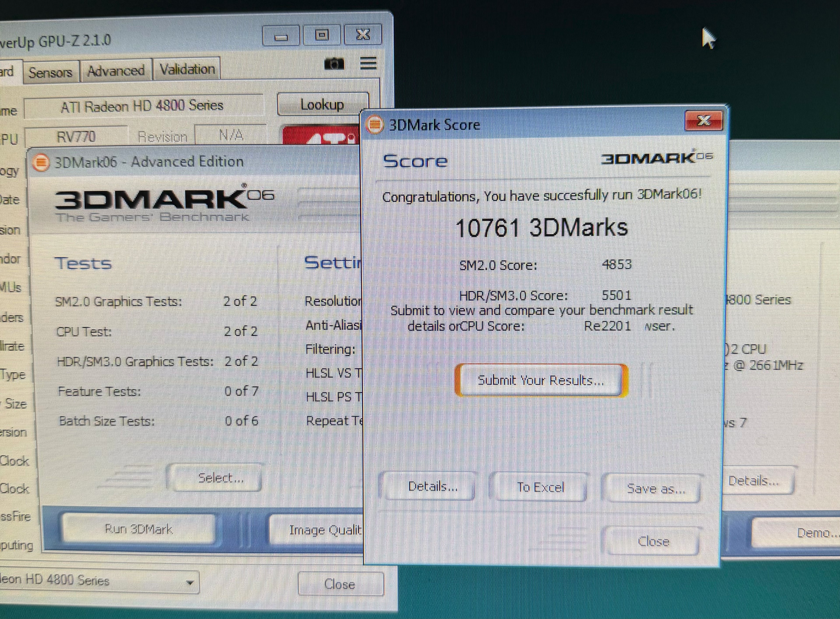Click Batch Size Tests 0 of 6 value

(242, 421)
